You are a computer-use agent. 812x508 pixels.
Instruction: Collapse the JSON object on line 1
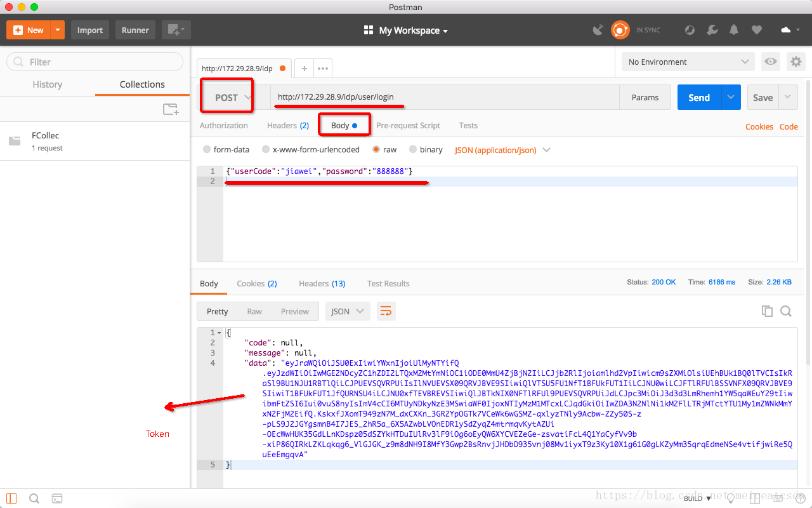tap(219, 333)
